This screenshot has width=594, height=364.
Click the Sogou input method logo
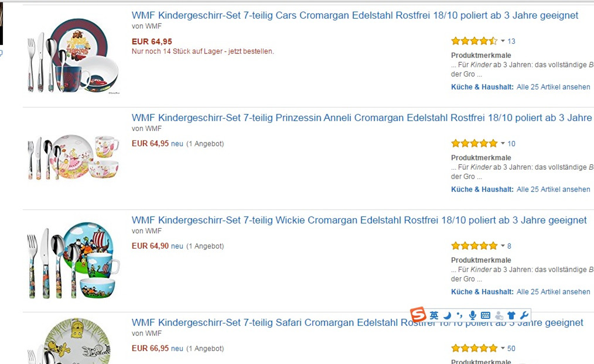[418, 314]
